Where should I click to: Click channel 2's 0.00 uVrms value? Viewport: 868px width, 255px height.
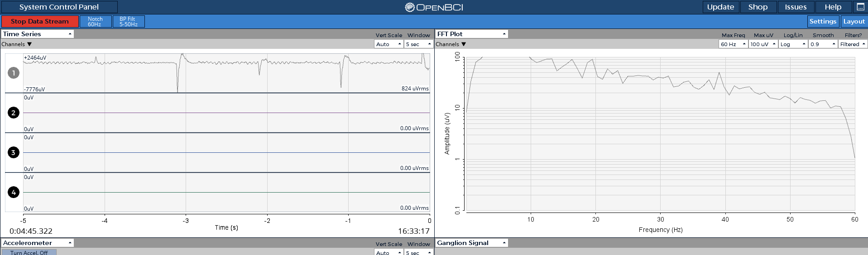pyautogui.click(x=414, y=128)
